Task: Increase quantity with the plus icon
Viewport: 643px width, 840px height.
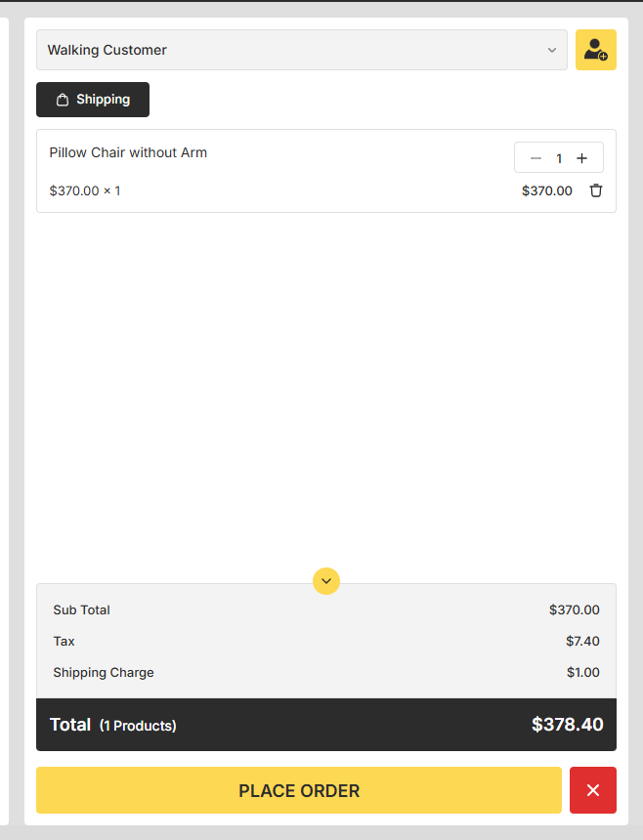Action: (x=582, y=158)
